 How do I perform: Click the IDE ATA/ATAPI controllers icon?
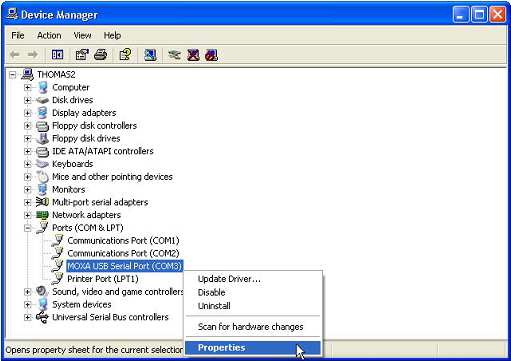42,151
